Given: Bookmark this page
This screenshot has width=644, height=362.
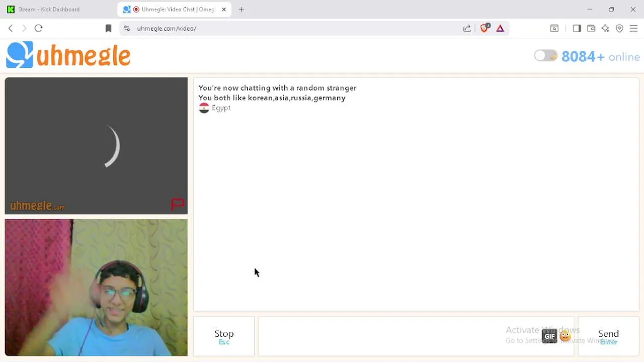Looking at the screenshot, I should pyautogui.click(x=108, y=29).
